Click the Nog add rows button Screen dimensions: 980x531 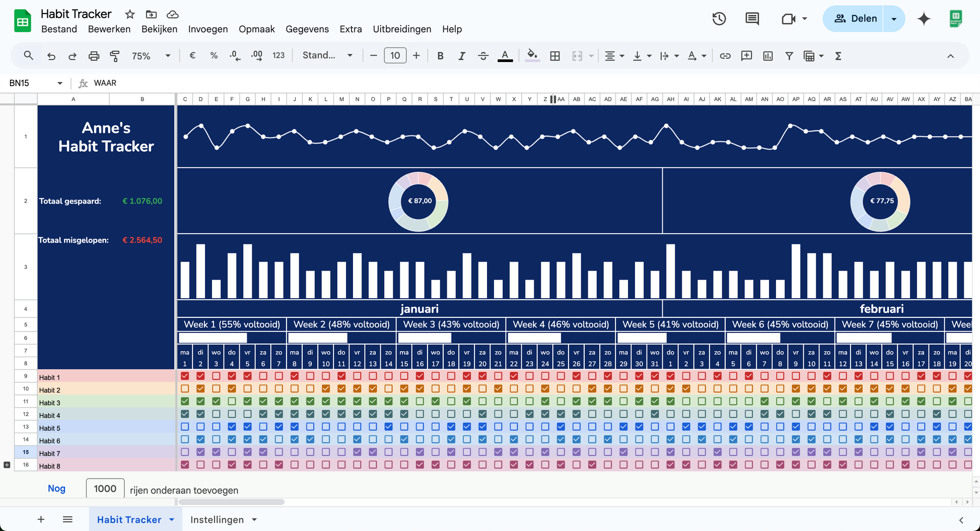click(56, 488)
